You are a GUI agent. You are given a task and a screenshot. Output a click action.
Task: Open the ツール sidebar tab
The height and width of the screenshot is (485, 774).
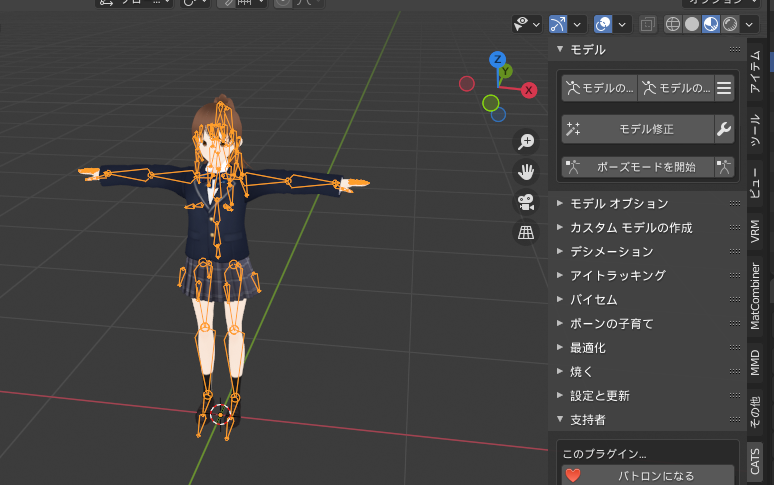[x=755, y=130]
